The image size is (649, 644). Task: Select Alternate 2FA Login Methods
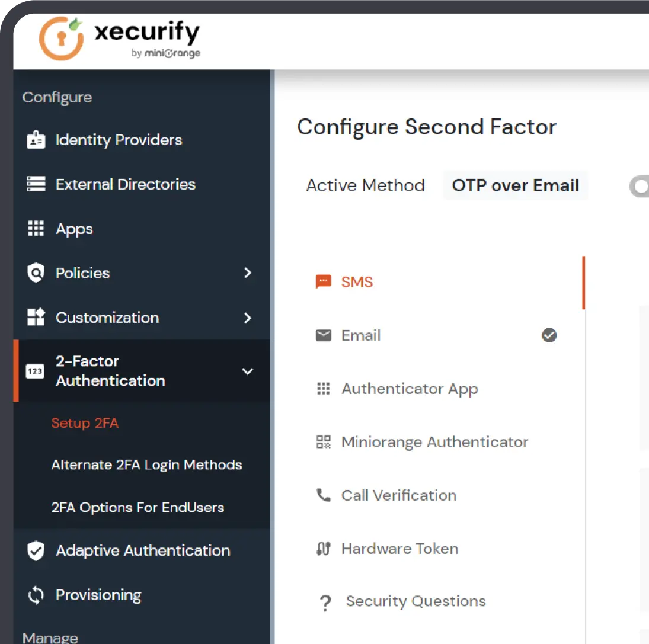[x=147, y=465]
